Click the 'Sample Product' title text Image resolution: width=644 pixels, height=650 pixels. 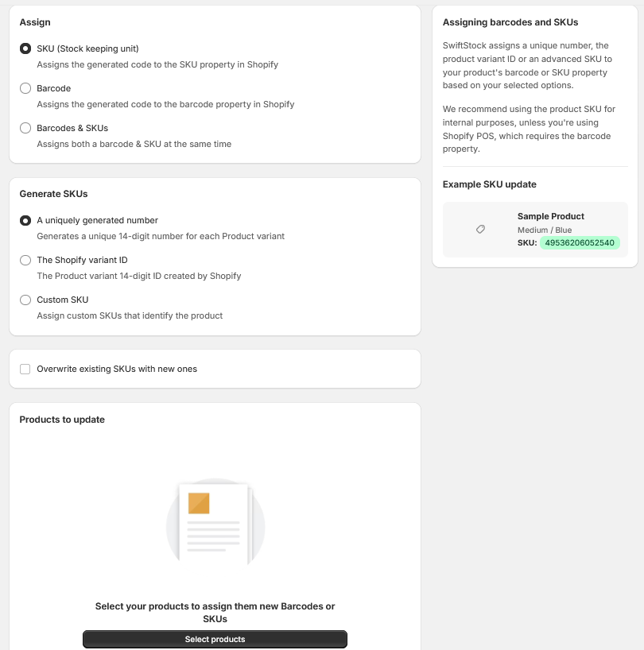pos(551,216)
